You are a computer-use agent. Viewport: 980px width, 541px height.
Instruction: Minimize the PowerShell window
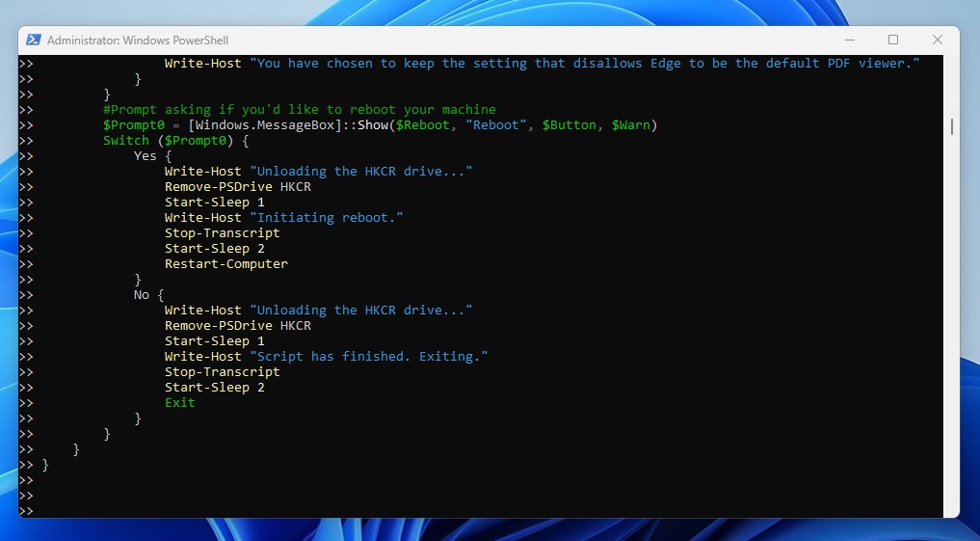pos(850,40)
